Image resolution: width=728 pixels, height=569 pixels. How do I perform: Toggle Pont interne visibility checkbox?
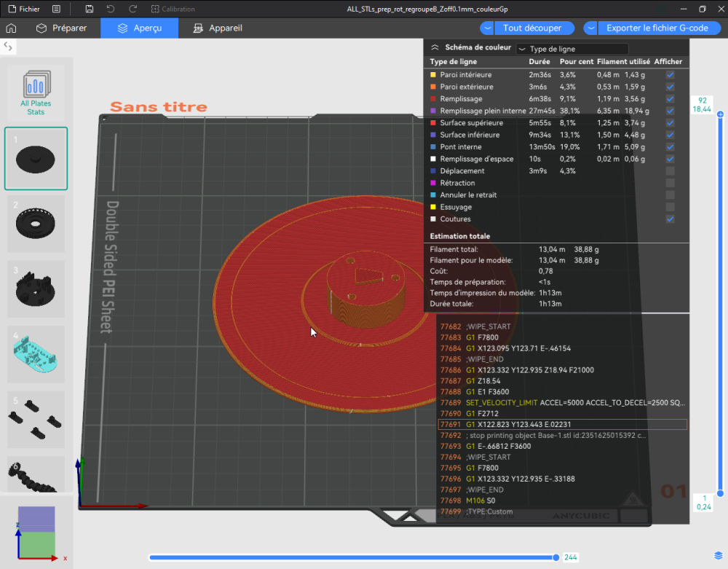pyautogui.click(x=670, y=146)
